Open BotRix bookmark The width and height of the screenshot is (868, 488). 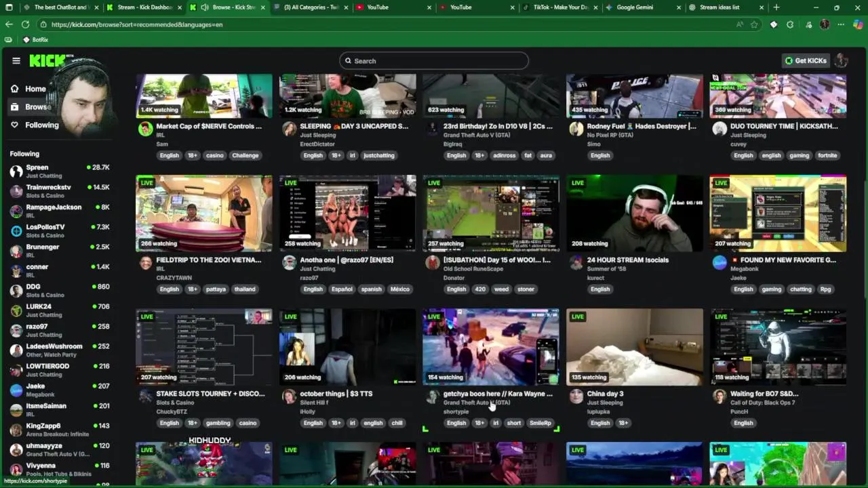tap(35, 40)
